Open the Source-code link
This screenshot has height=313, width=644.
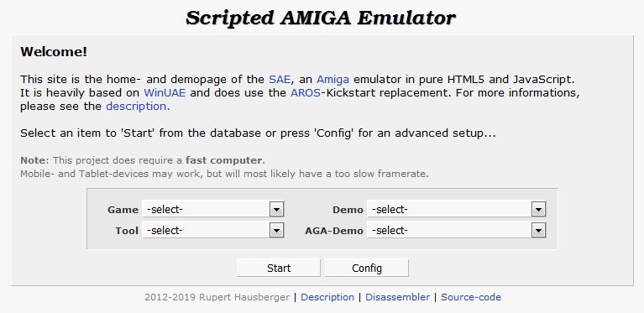471,297
